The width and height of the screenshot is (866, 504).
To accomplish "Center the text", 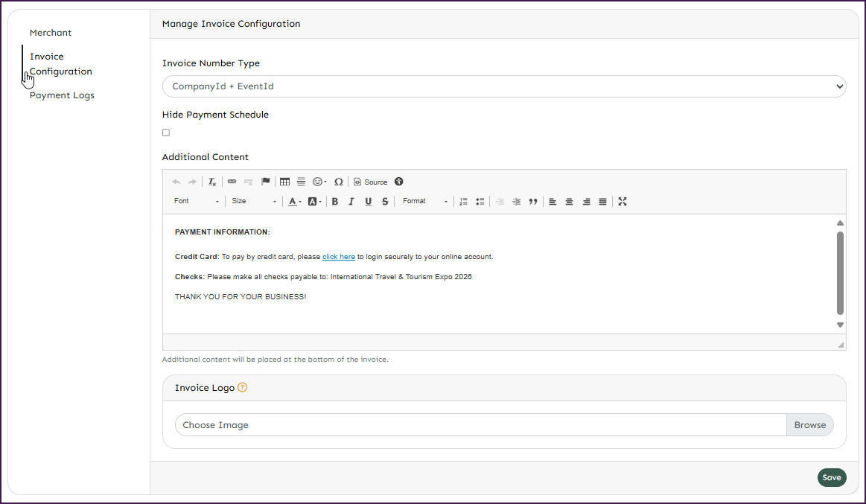I will tap(569, 202).
